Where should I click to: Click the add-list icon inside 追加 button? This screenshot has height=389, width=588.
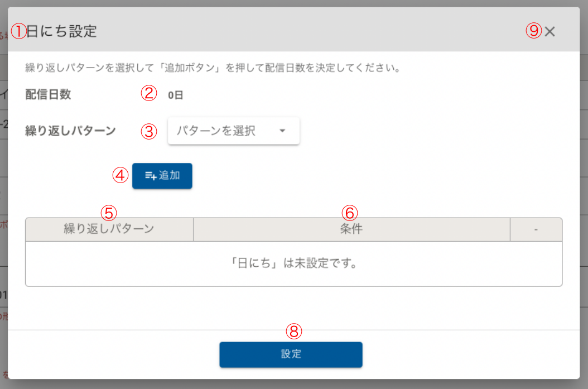pyautogui.click(x=151, y=176)
